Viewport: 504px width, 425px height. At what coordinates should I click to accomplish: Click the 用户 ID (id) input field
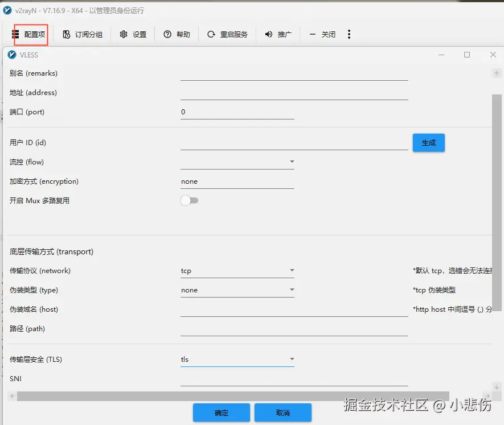pyautogui.click(x=294, y=143)
